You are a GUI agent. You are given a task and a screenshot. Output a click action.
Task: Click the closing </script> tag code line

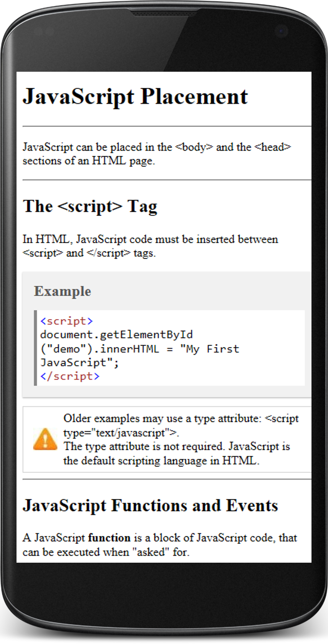point(70,376)
